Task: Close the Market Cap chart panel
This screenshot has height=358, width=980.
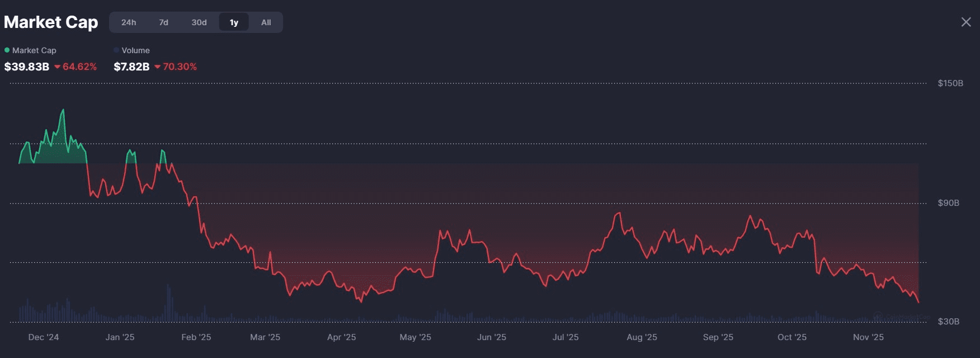Action: point(966,22)
